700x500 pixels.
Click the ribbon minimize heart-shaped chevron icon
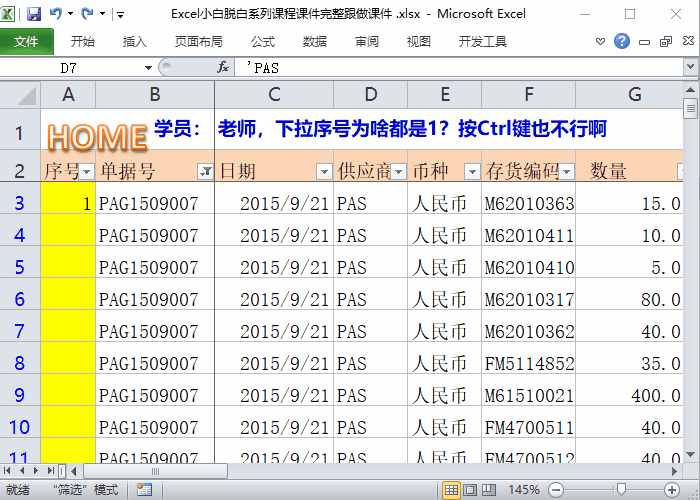tap(600, 42)
